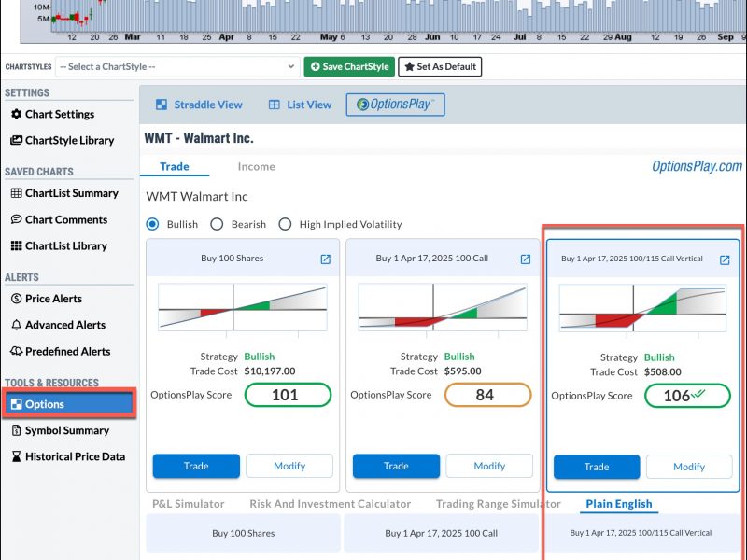
Task: Click the Straddle View icon
Action: pyautogui.click(x=162, y=105)
